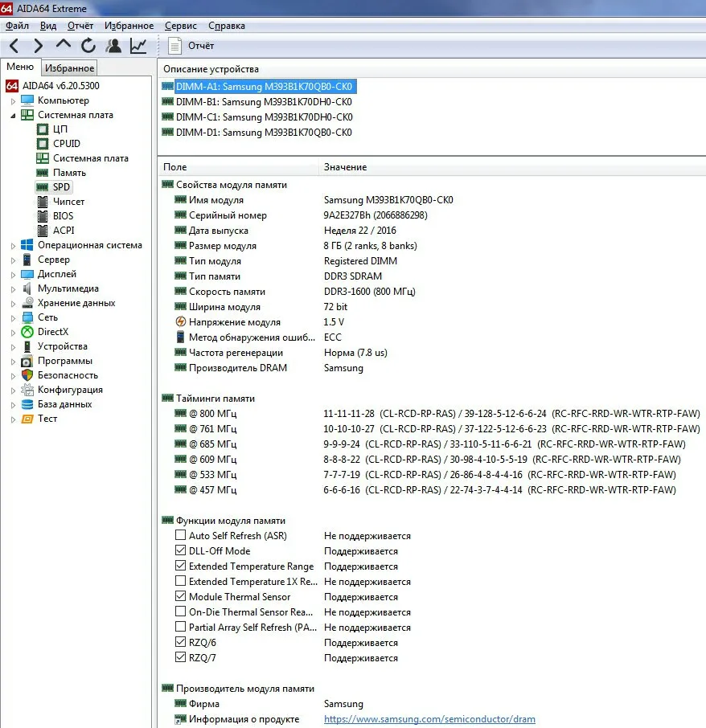
Task: Select the Компьютер icon in the tree
Action: [x=27, y=100]
